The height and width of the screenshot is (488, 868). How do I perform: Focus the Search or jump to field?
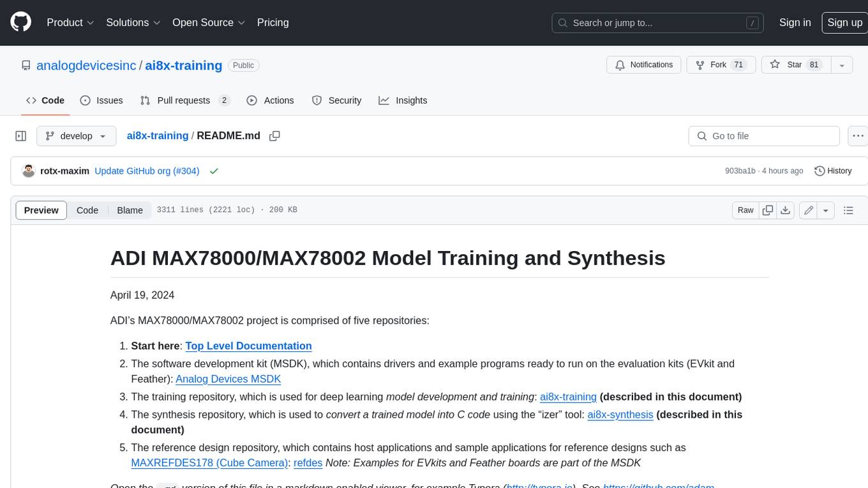point(659,23)
